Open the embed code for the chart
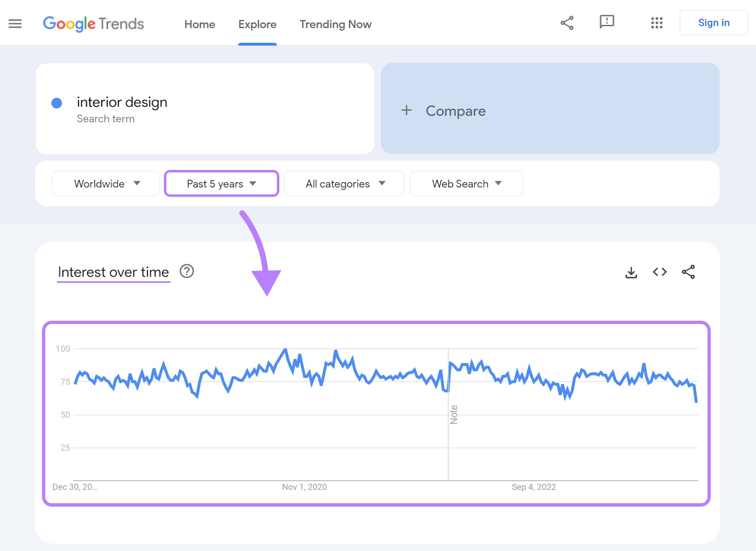 point(660,272)
